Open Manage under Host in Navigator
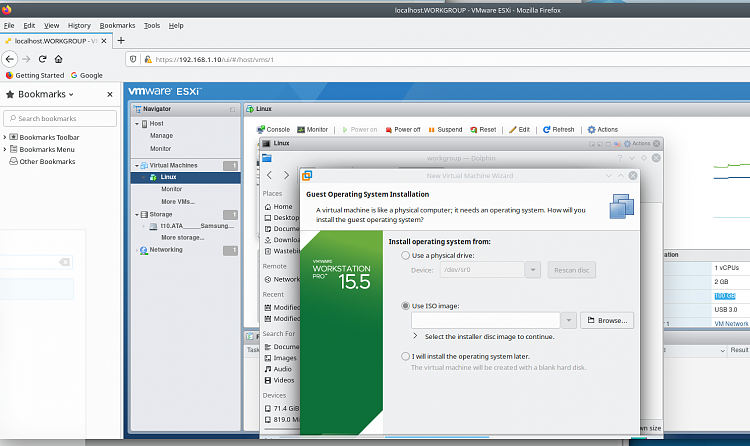Screen dimensions: 750x446 [161, 136]
